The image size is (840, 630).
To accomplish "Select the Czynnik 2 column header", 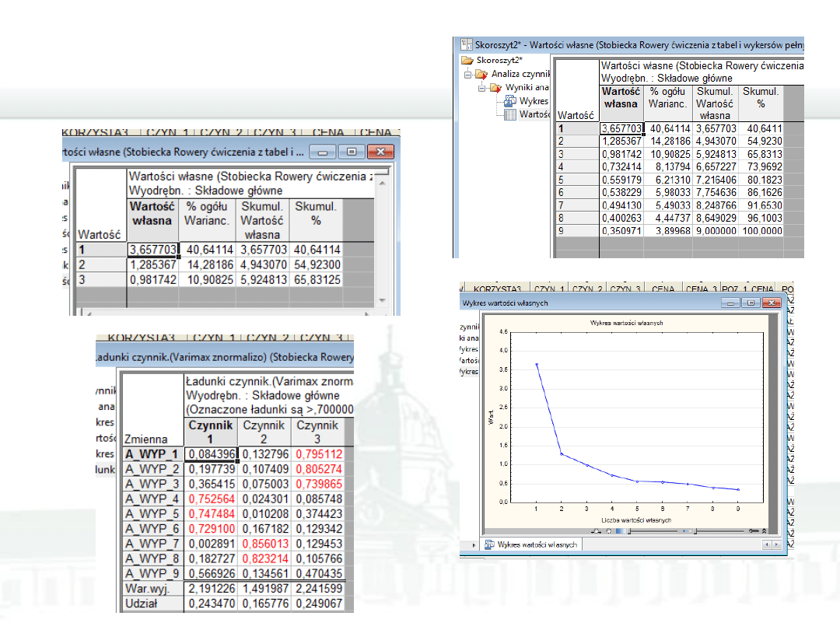I will 262,432.
